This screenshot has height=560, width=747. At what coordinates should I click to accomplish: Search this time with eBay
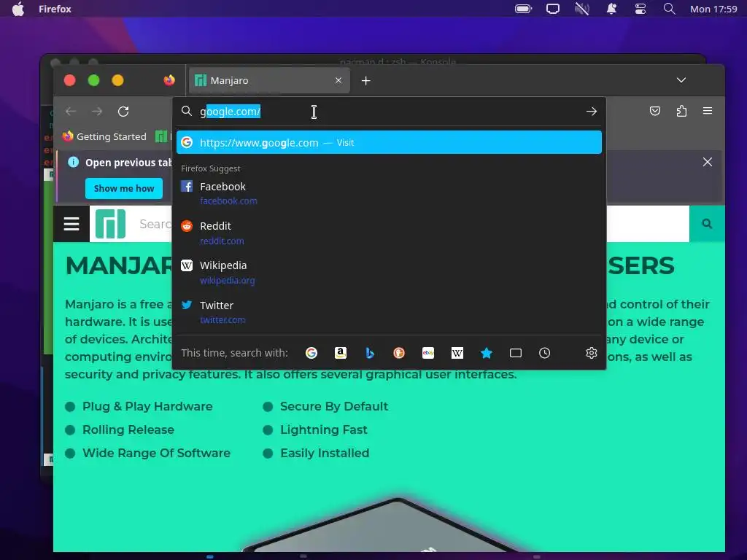click(x=427, y=353)
